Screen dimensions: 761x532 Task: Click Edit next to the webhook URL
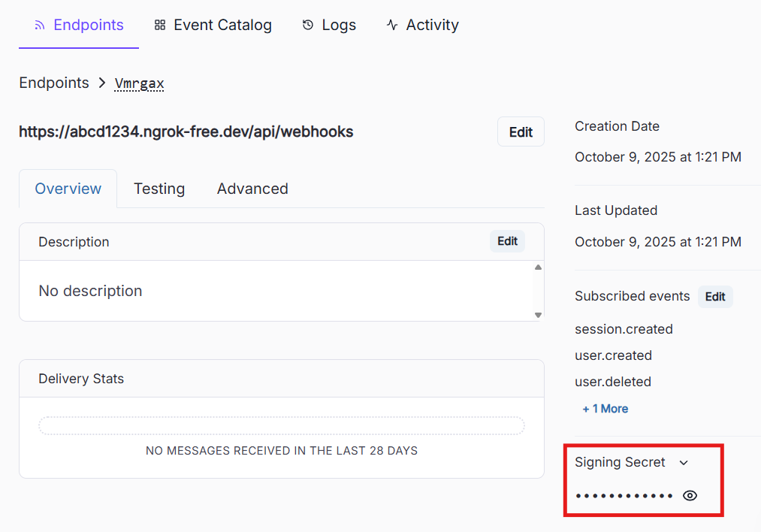click(x=521, y=132)
